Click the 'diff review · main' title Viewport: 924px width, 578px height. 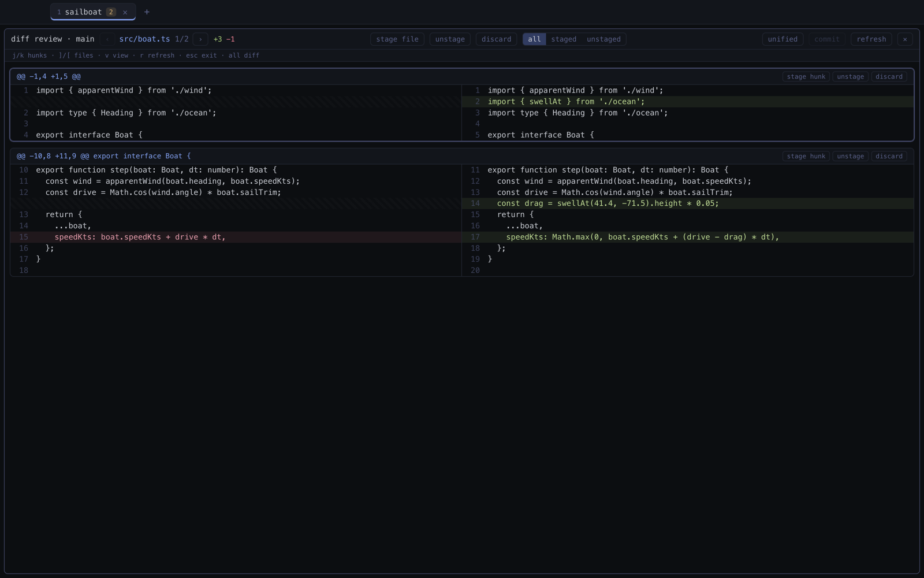click(53, 39)
